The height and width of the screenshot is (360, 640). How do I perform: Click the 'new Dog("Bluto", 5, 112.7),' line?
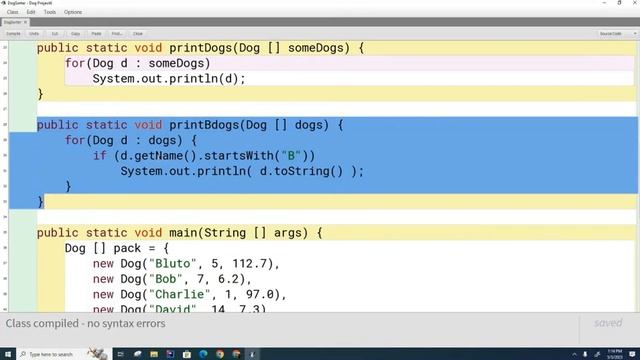coord(186,264)
